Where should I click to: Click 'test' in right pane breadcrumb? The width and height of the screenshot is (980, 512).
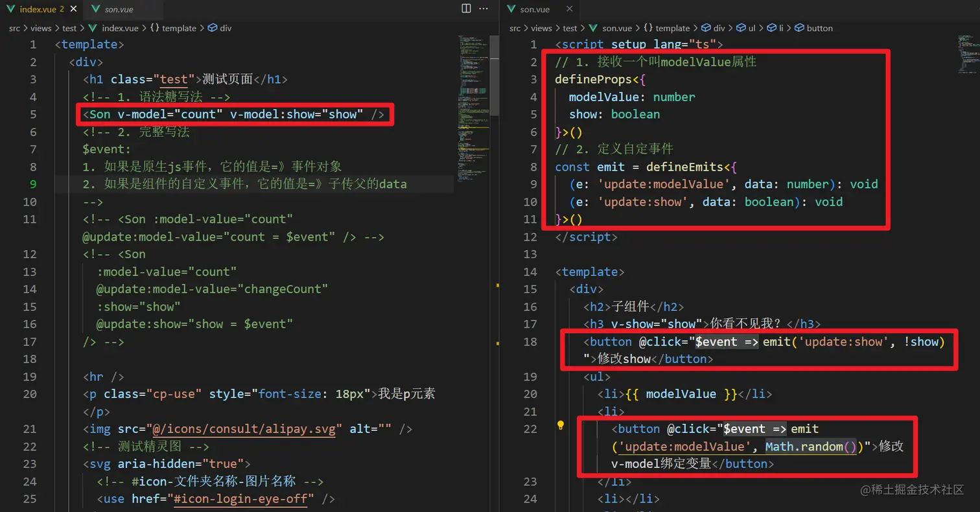(570, 28)
